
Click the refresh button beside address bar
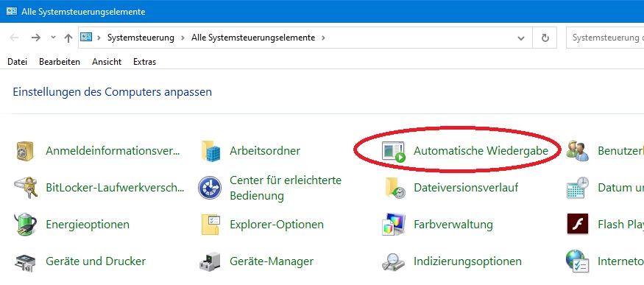point(545,38)
